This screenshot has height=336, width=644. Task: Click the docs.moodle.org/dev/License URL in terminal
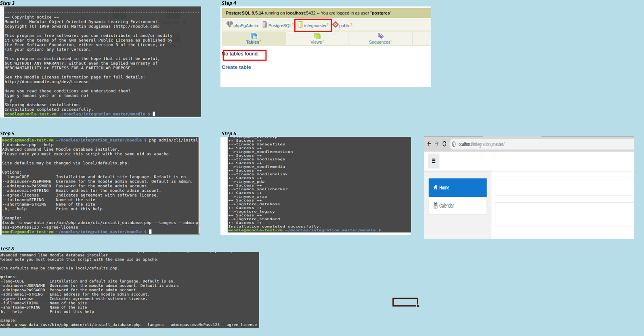(46, 82)
